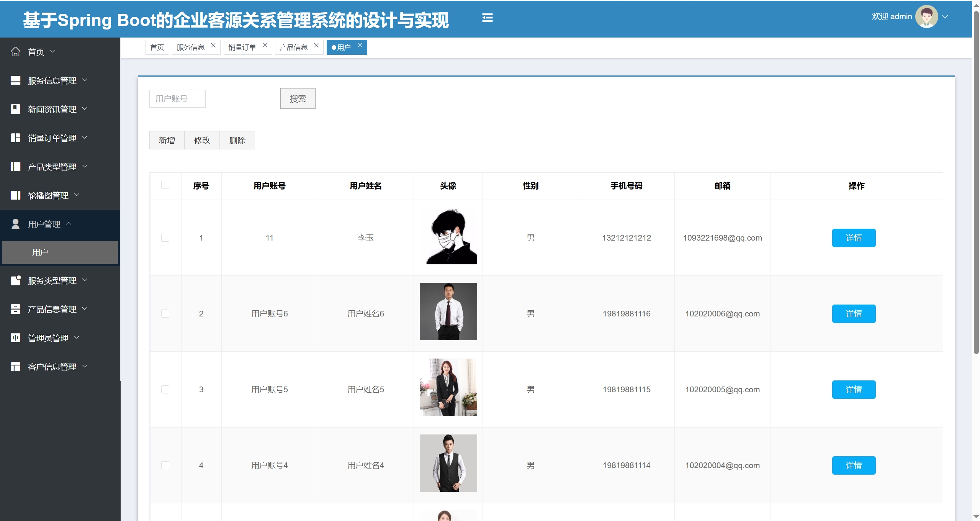Click avatar thumbnail of 用户姓名5
This screenshot has width=980, height=521.
coord(448,387)
